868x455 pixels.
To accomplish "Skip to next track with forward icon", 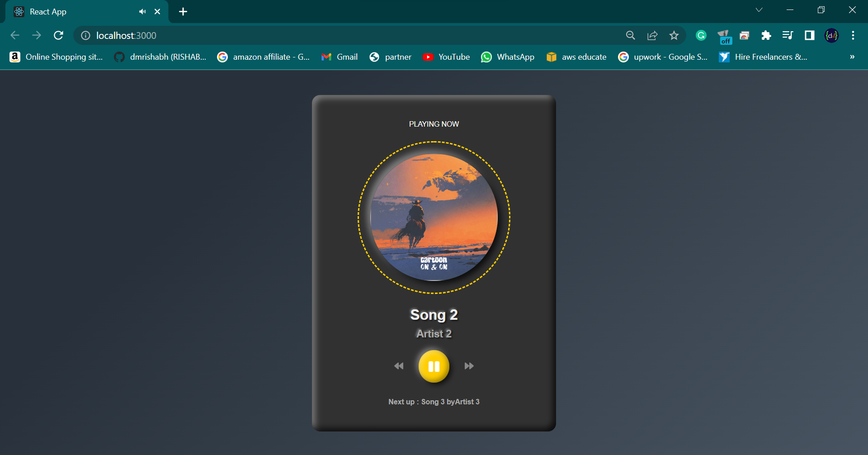I will tap(469, 366).
